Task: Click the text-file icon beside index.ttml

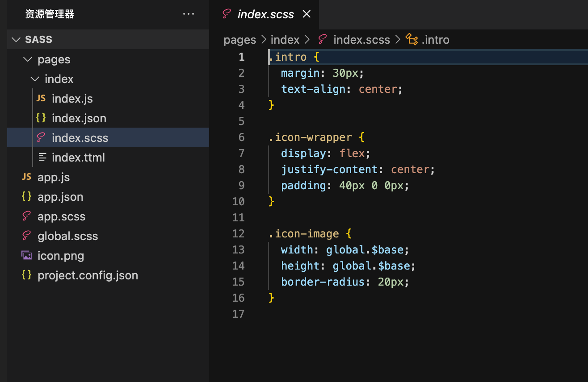Action: click(42, 158)
